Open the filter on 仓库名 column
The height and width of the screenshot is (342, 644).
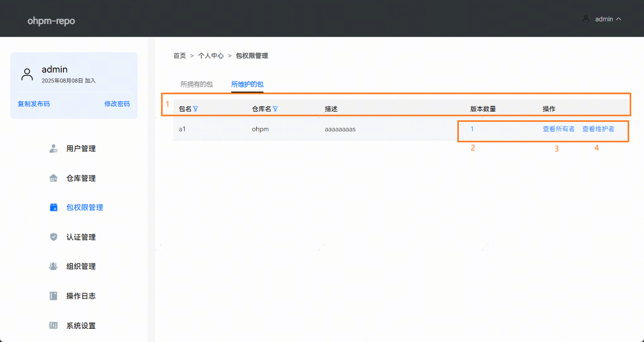(275, 109)
